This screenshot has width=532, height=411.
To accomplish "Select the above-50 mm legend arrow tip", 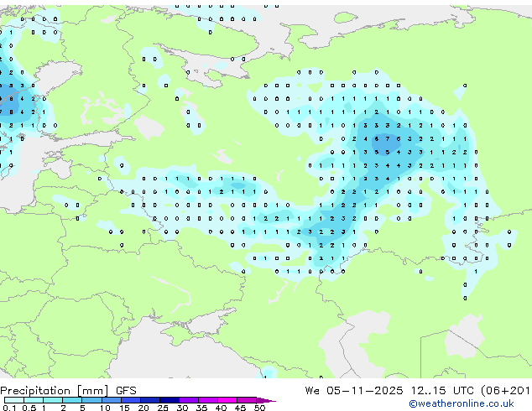I will 266,400.
